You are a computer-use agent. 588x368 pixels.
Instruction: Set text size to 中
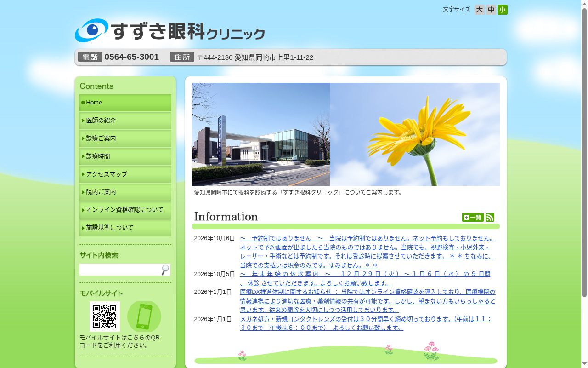point(491,10)
